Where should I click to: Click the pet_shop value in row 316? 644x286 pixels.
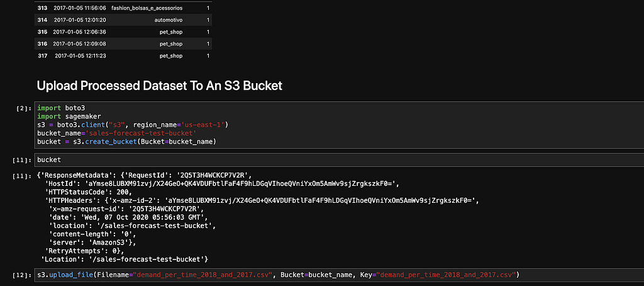click(x=171, y=43)
